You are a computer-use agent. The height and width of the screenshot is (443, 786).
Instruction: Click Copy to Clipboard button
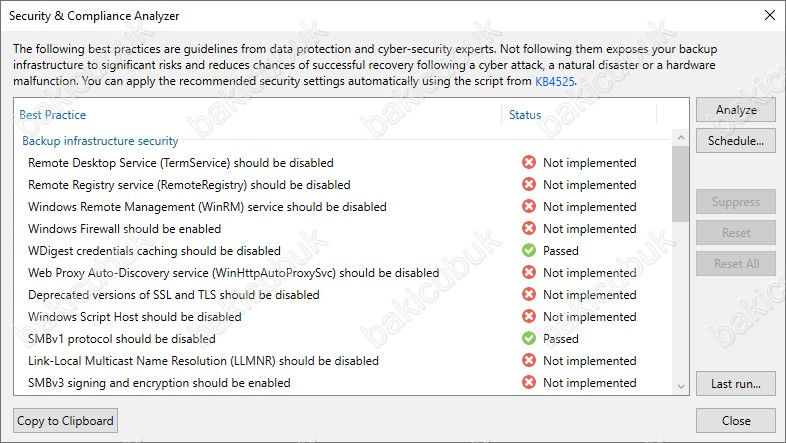pyautogui.click(x=66, y=420)
